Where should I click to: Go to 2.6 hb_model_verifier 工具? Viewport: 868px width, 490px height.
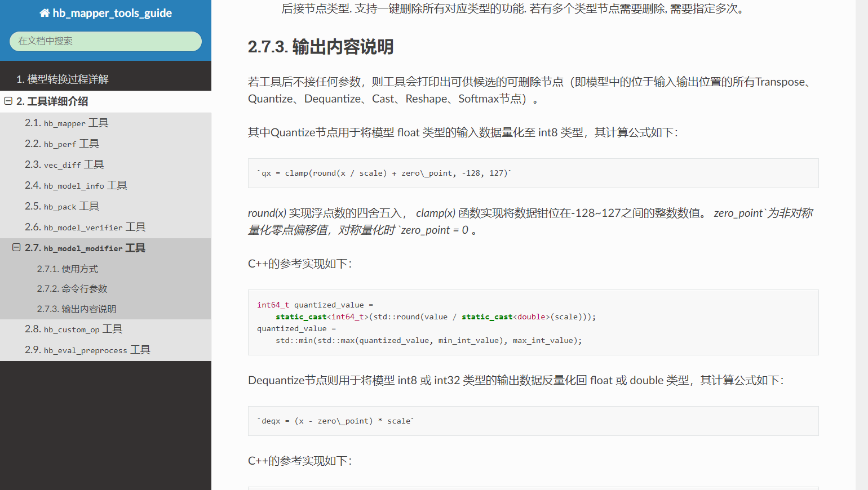(x=85, y=227)
